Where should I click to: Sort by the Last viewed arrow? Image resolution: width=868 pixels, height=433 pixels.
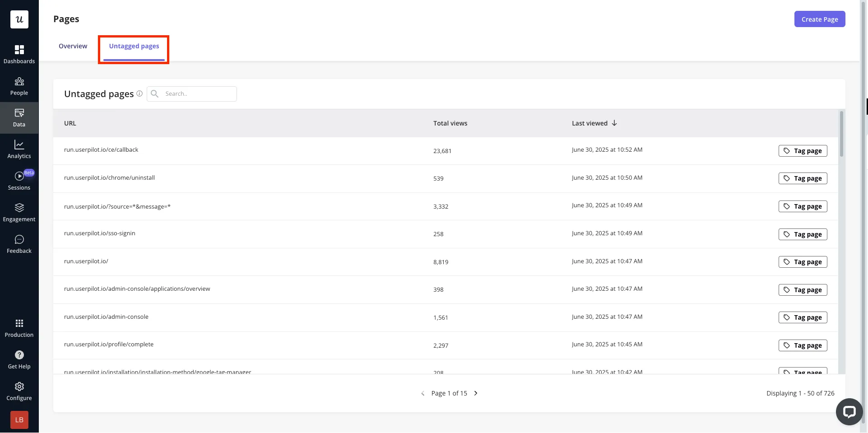(614, 123)
